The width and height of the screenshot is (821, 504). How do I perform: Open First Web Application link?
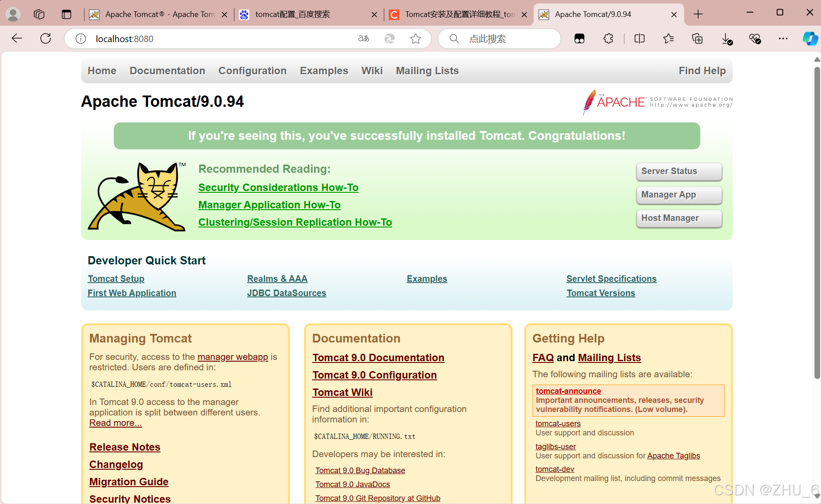coord(132,293)
